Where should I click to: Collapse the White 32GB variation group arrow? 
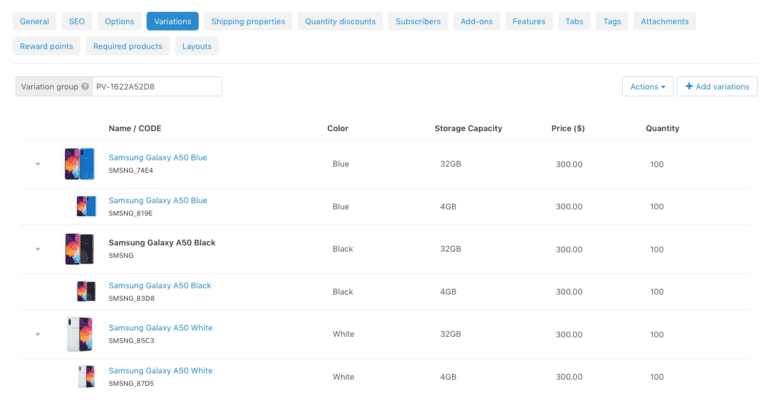click(x=38, y=334)
